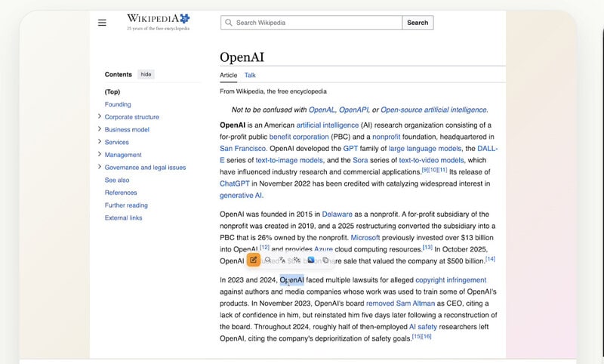Image resolution: width=604 pixels, height=364 pixels.
Task: Click the translate icon in floating toolbar
Action: tap(282, 260)
